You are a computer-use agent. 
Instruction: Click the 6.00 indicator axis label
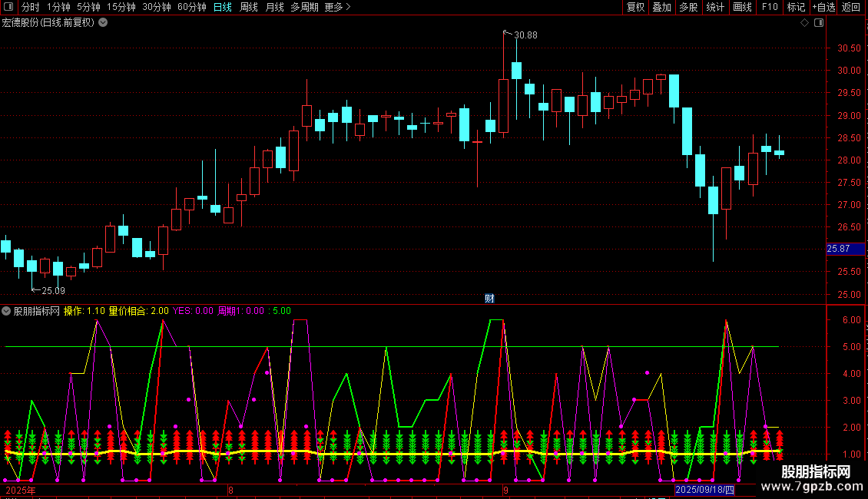(x=851, y=320)
